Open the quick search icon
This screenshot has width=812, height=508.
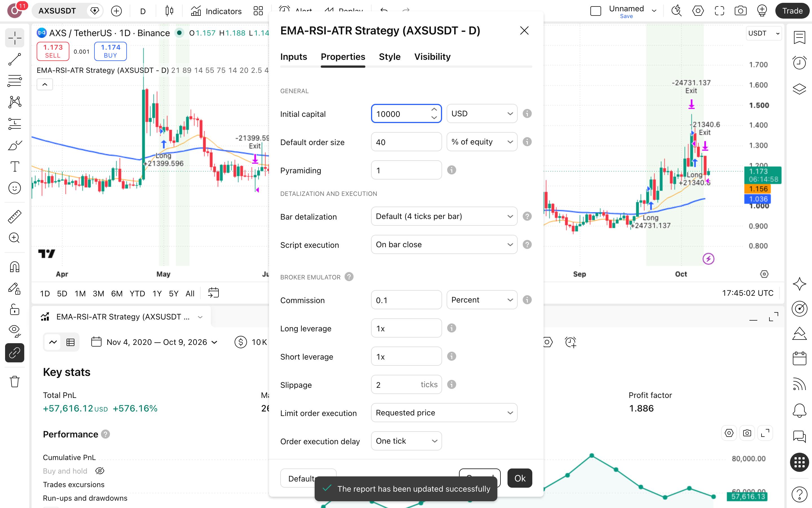coord(676,11)
